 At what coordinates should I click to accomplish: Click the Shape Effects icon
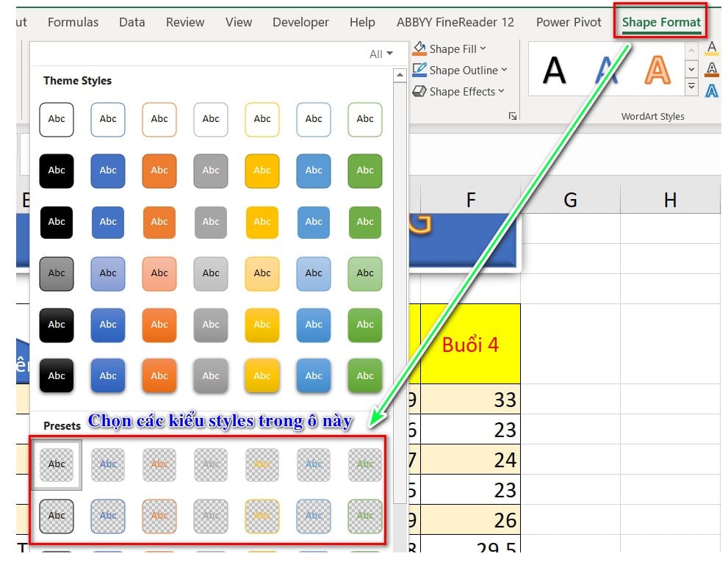[419, 91]
